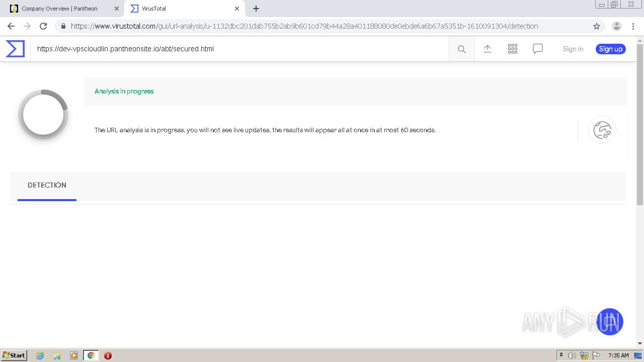Click the browser back arrow

coord(11,26)
